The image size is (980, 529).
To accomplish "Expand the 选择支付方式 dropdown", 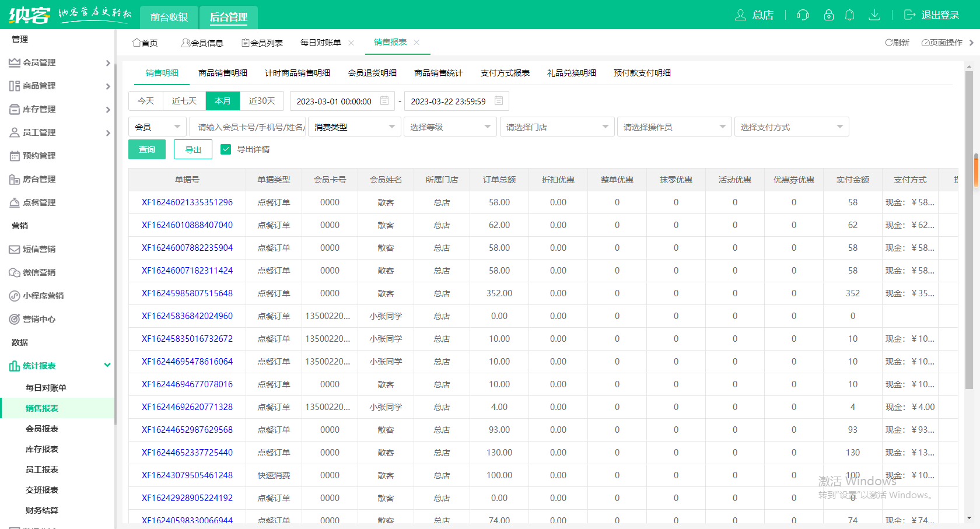I will pos(792,127).
